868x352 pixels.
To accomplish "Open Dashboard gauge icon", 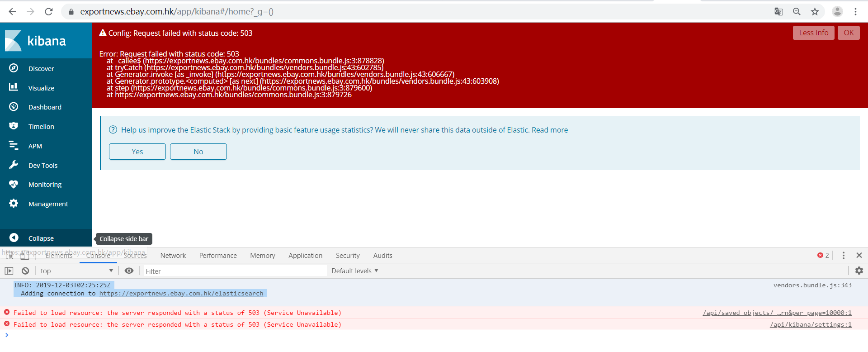I will coord(14,107).
